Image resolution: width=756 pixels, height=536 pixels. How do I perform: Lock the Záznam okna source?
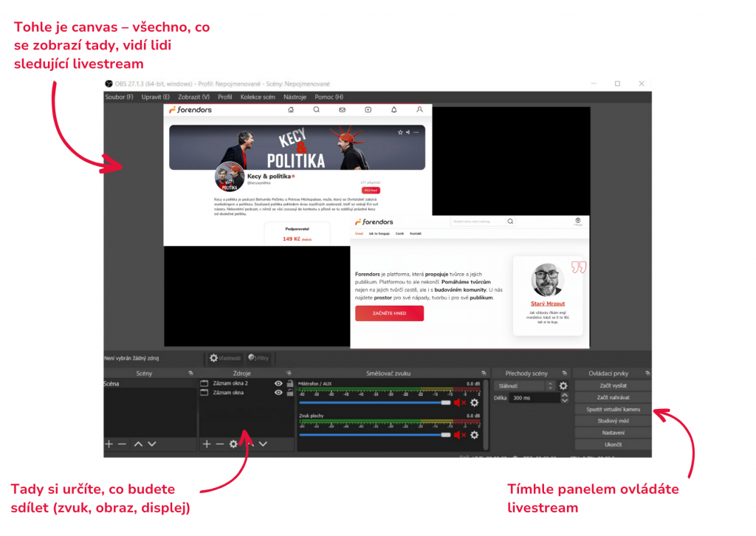click(x=289, y=394)
